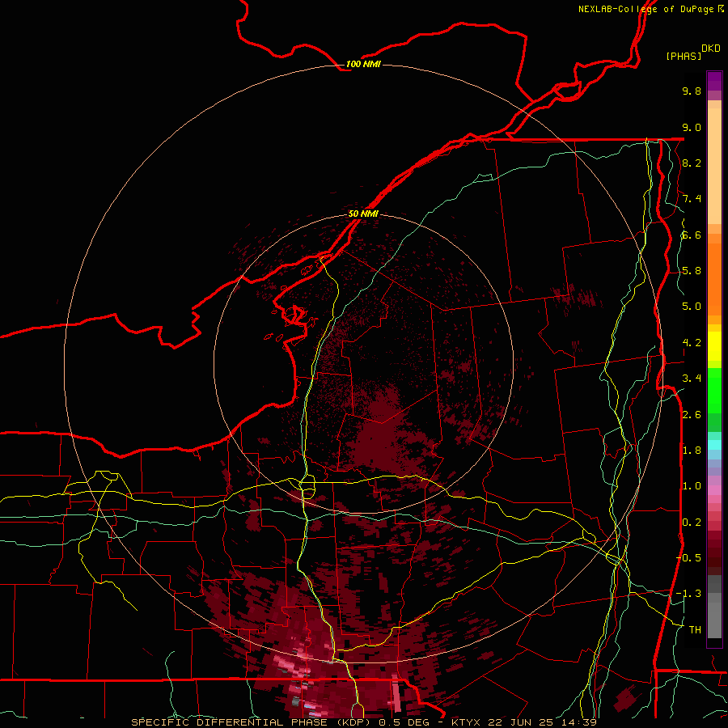Click the 14:39 time in caption

[578, 722]
